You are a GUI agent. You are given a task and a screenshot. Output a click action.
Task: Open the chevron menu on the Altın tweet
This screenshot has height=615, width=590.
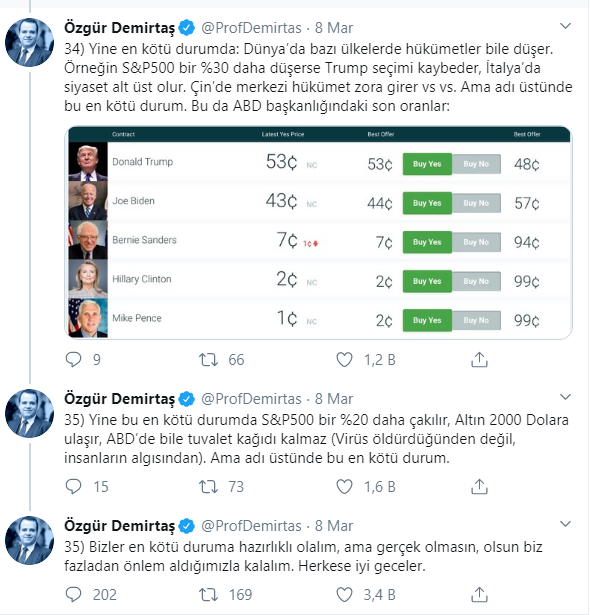pos(565,397)
